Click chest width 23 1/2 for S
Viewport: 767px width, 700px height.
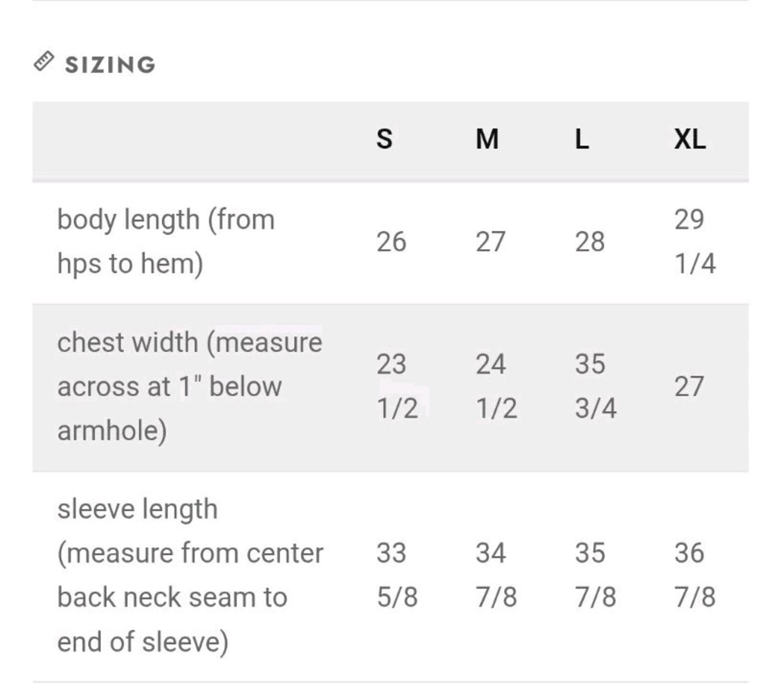pos(397,386)
